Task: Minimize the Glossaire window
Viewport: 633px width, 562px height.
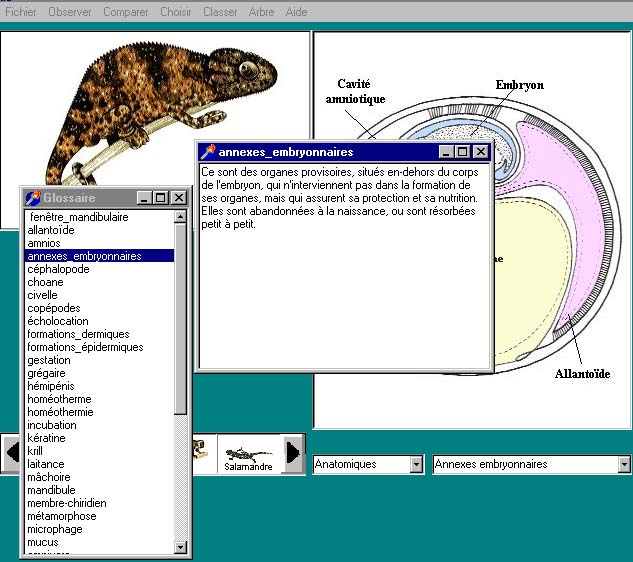Action: [x=145, y=198]
